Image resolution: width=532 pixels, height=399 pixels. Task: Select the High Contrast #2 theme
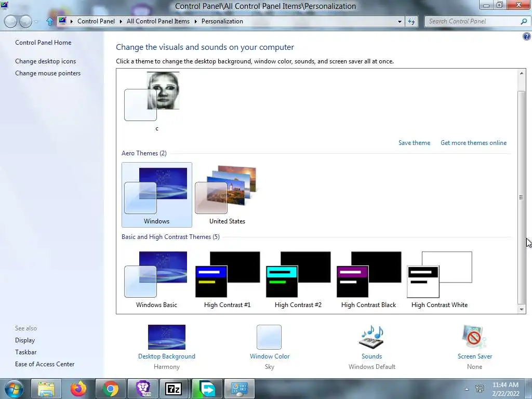[x=298, y=279]
